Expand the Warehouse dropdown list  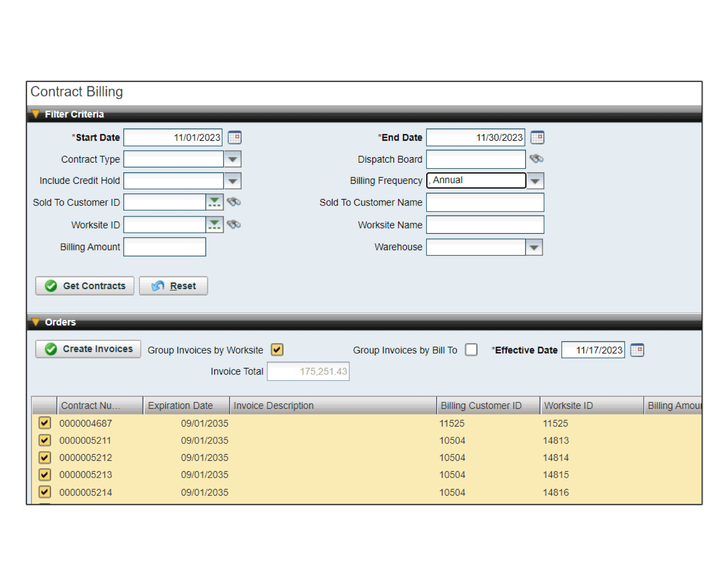(x=534, y=247)
